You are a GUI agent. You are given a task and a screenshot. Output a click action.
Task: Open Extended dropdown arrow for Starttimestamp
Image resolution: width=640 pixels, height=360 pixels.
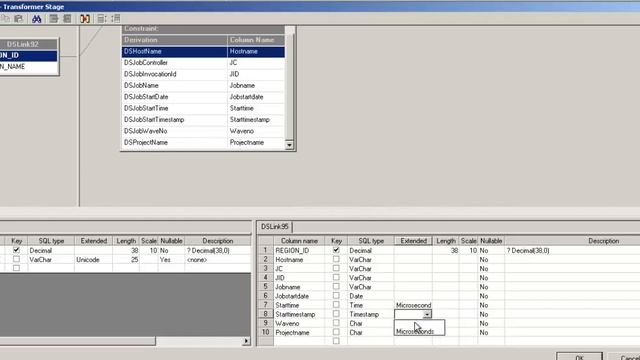click(427, 314)
